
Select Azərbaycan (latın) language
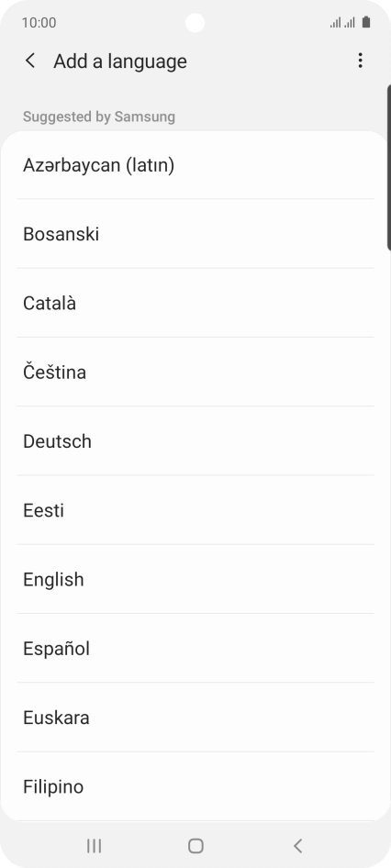point(195,165)
